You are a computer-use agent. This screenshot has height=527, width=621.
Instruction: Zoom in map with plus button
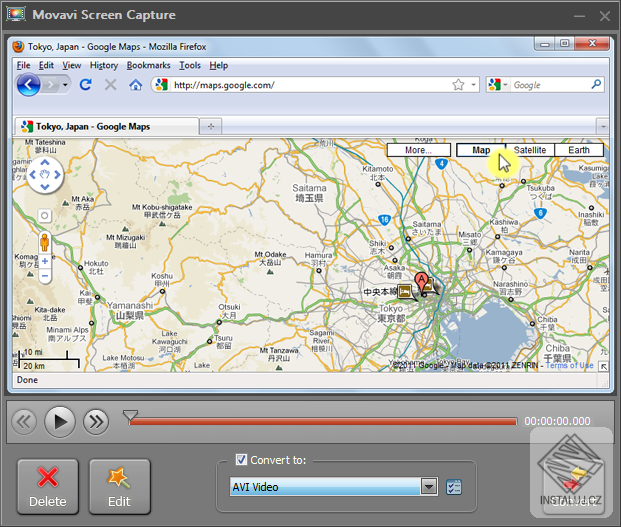(x=45, y=261)
